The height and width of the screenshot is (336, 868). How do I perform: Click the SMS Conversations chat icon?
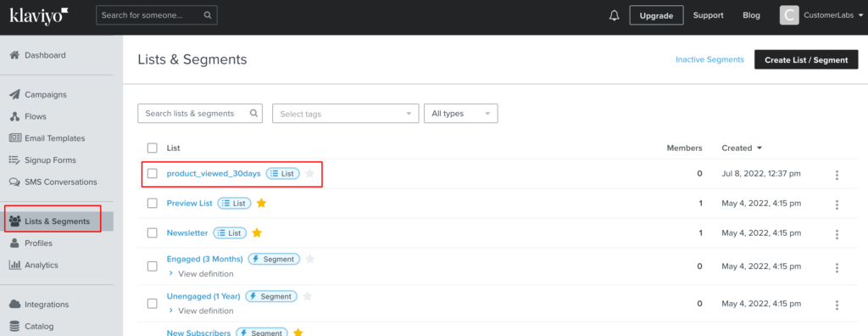tap(15, 182)
